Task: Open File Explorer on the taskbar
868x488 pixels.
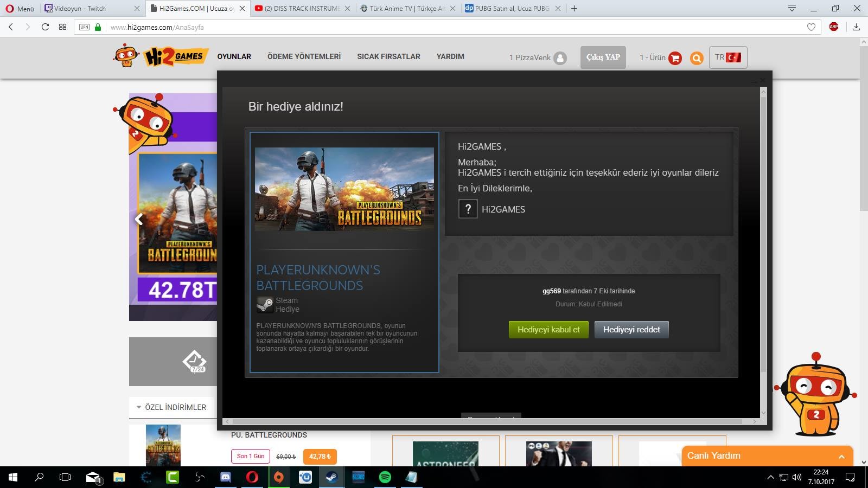Action: [x=119, y=477]
